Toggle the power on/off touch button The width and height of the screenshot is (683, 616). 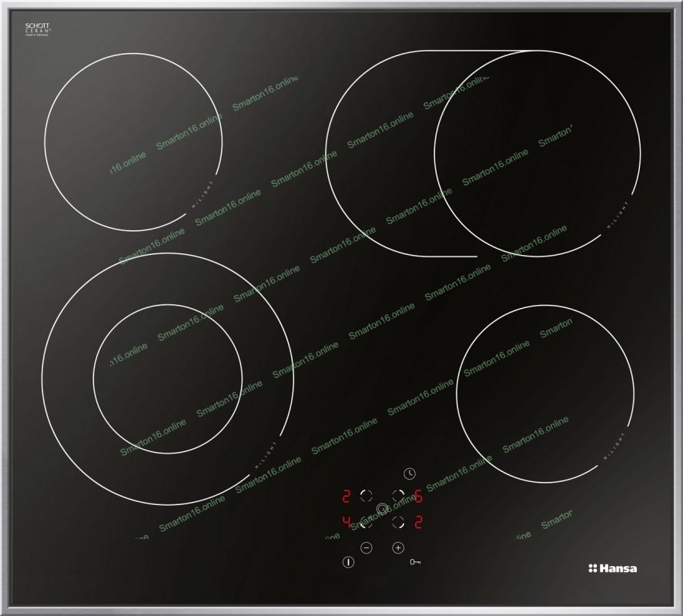pyautogui.click(x=348, y=562)
